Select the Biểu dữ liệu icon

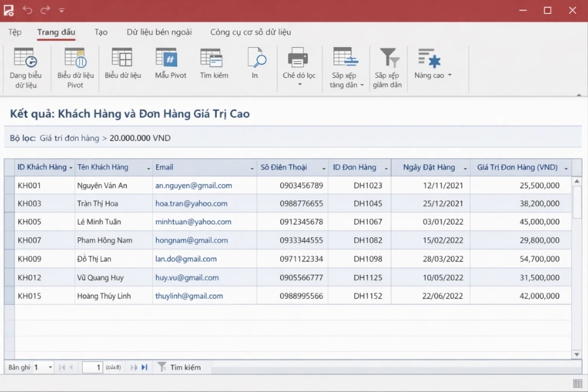coord(122,58)
